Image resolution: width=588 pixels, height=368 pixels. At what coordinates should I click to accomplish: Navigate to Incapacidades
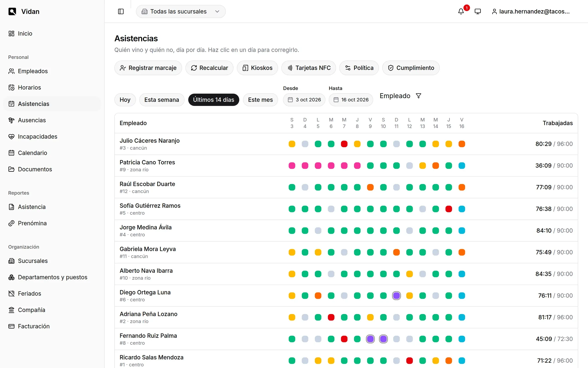coord(52,136)
